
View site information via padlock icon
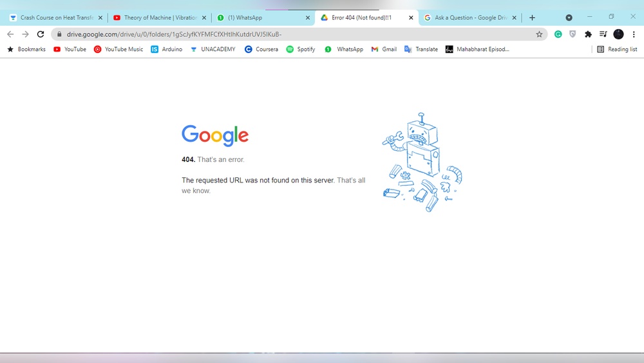coord(59,34)
